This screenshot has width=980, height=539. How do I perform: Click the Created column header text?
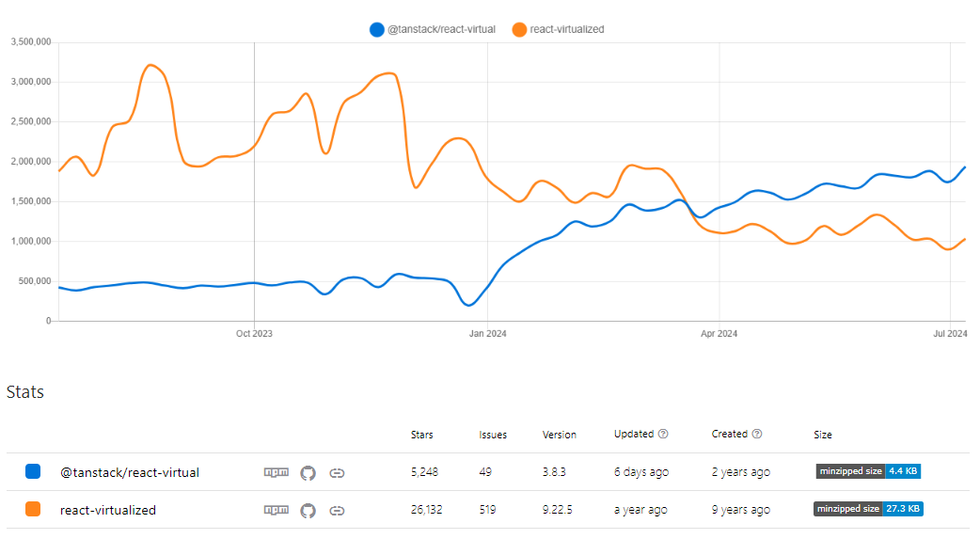tap(730, 434)
